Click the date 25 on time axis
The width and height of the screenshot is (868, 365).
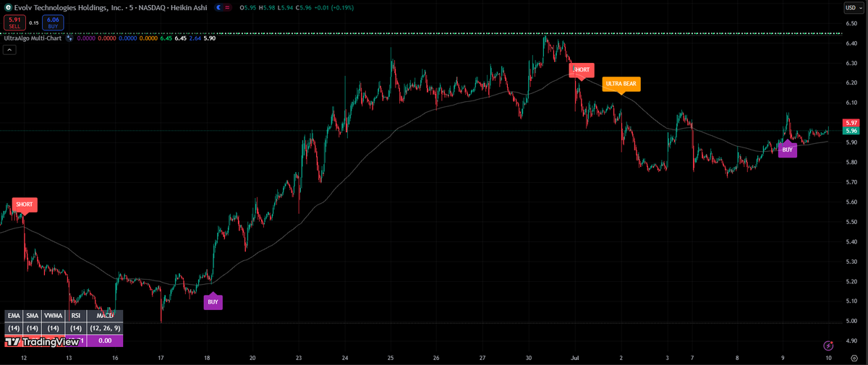pyautogui.click(x=391, y=358)
